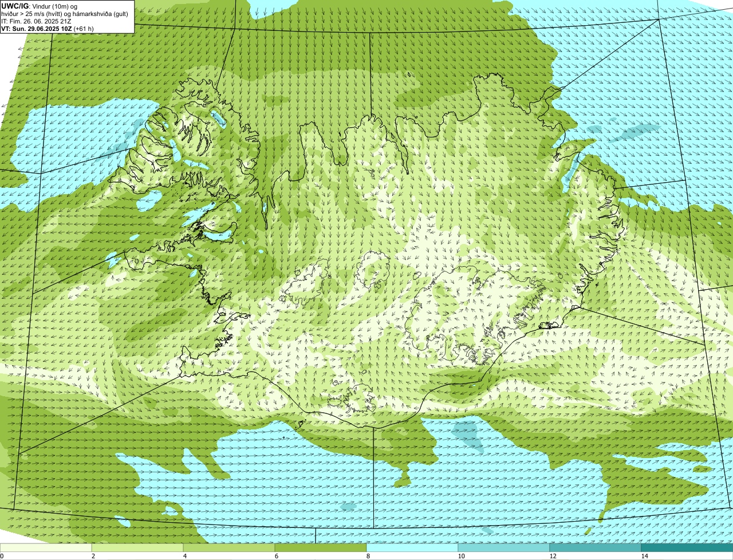Click the legend scale label '8'
Viewport: 733px width, 560px height.
368,556
